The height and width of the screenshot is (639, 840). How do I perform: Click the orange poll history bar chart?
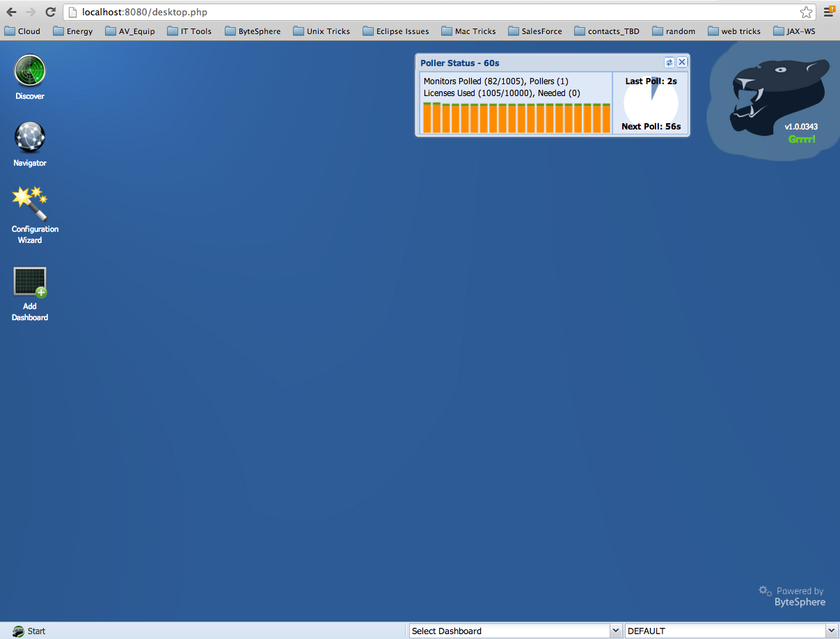click(516, 118)
